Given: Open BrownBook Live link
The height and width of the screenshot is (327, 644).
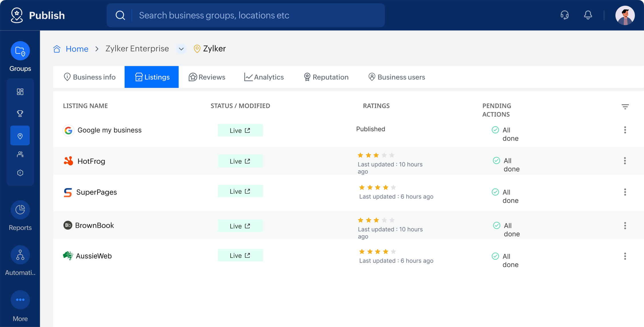Looking at the screenshot, I should click(240, 226).
